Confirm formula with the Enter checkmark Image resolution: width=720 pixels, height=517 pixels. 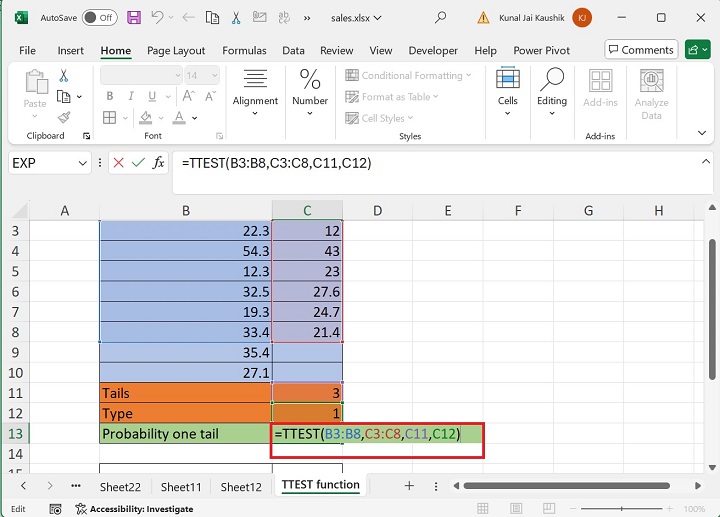click(x=138, y=163)
